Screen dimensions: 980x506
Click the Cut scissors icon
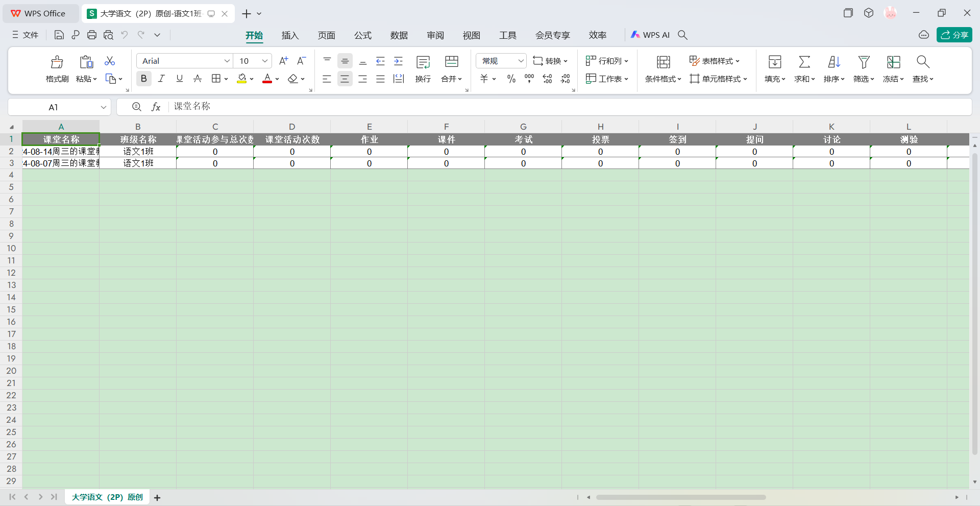[110, 61]
